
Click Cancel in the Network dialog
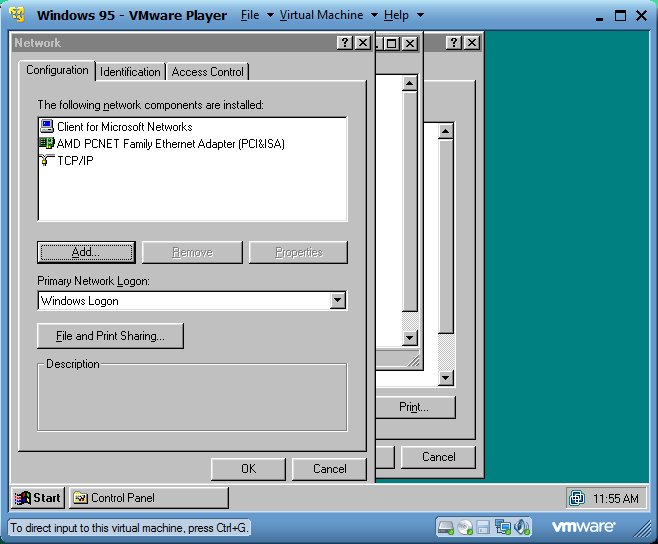tap(329, 469)
